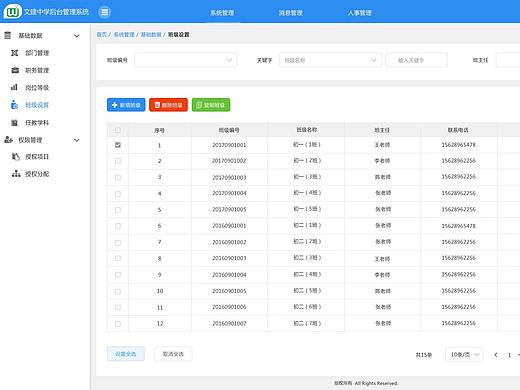Viewport: 520px width, 390px height.
Task: Check row 5 checkbox for 20170901005
Action: 118,210
